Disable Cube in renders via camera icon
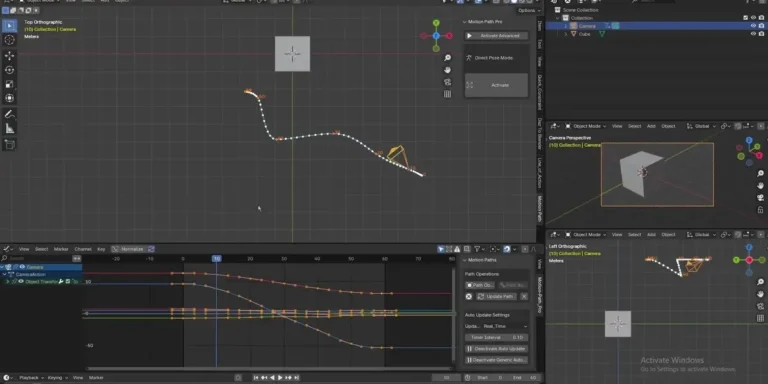Viewport: 768px width, 384px height. pyautogui.click(x=762, y=34)
